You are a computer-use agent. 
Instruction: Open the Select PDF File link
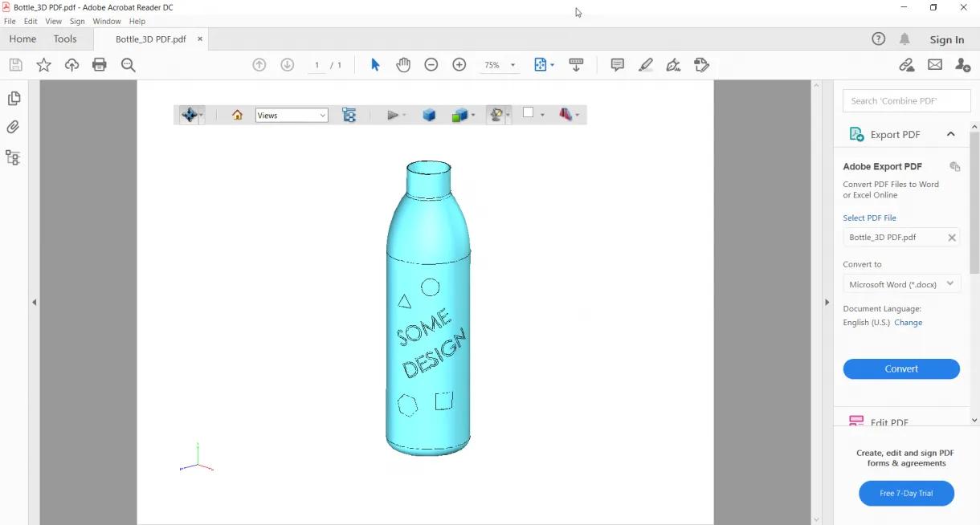click(x=869, y=218)
